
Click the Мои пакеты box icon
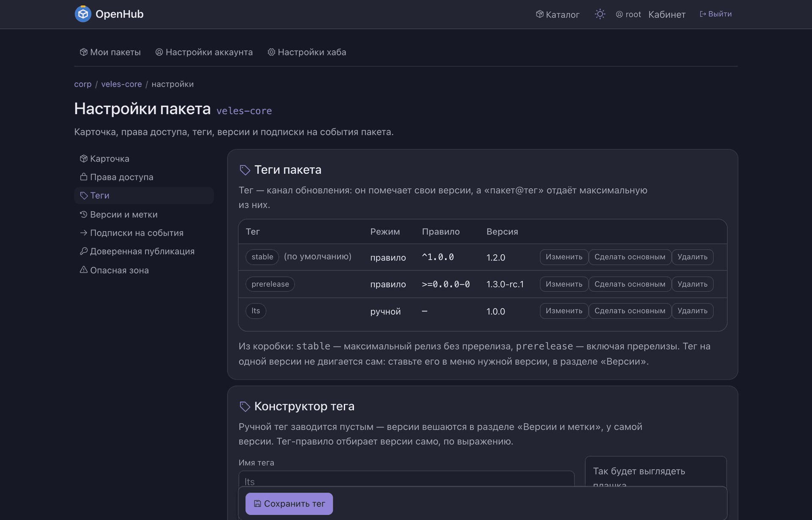coord(84,52)
